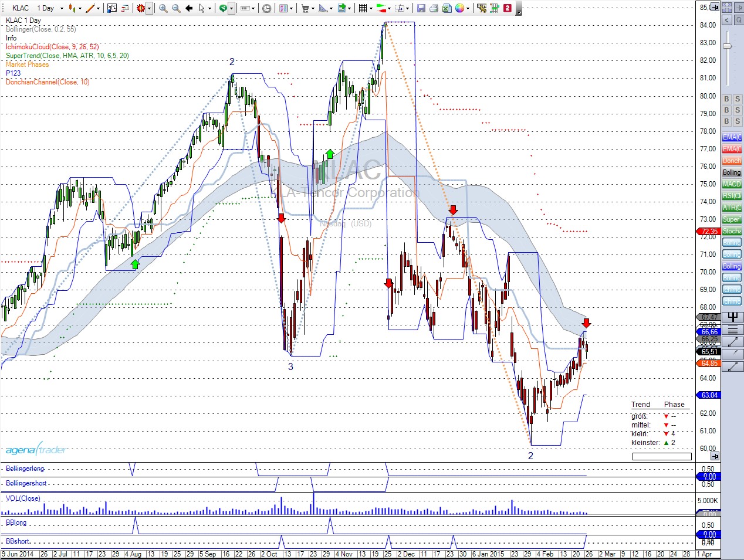
Task: Click the zoom out magnifier icon
Action: click(176, 8)
